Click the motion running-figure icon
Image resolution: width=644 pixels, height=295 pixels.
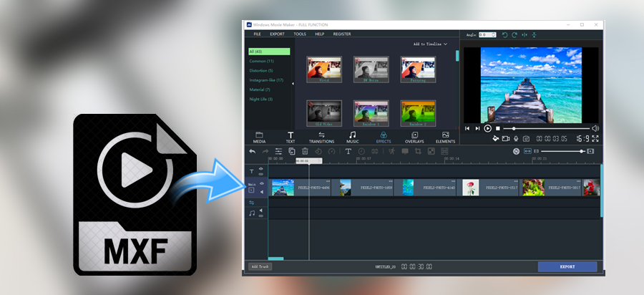(x=391, y=151)
